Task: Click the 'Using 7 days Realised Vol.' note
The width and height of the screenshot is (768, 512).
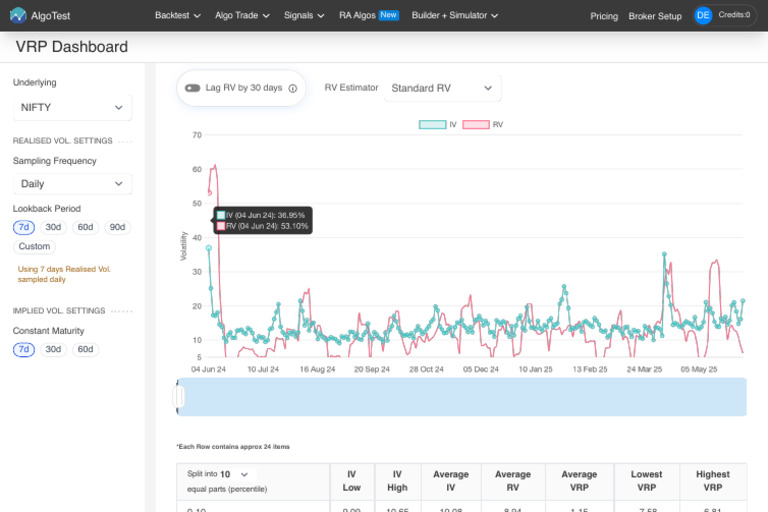Action: coord(64,274)
